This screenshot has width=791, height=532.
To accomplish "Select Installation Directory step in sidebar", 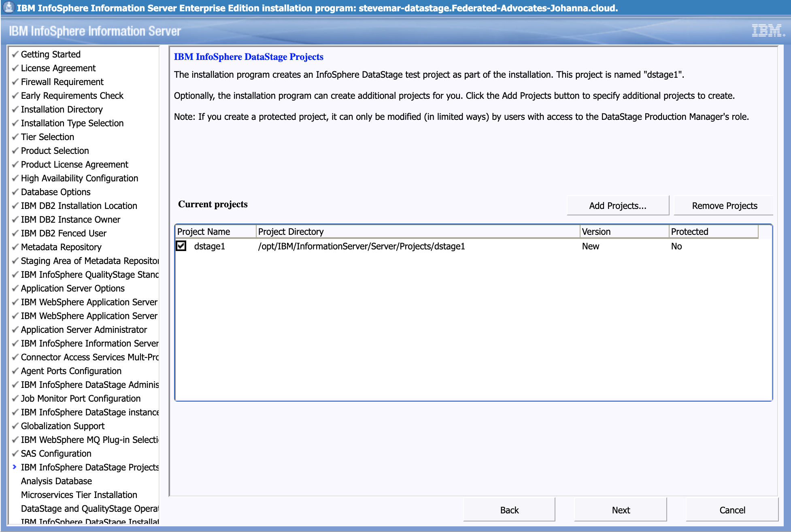I will pyautogui.click(x=62, y=109).
